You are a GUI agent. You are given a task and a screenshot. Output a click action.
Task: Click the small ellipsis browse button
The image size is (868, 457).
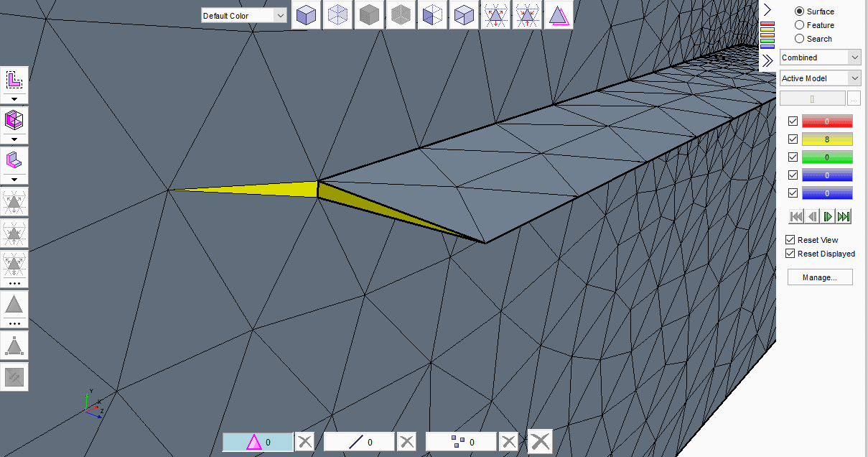854,99
